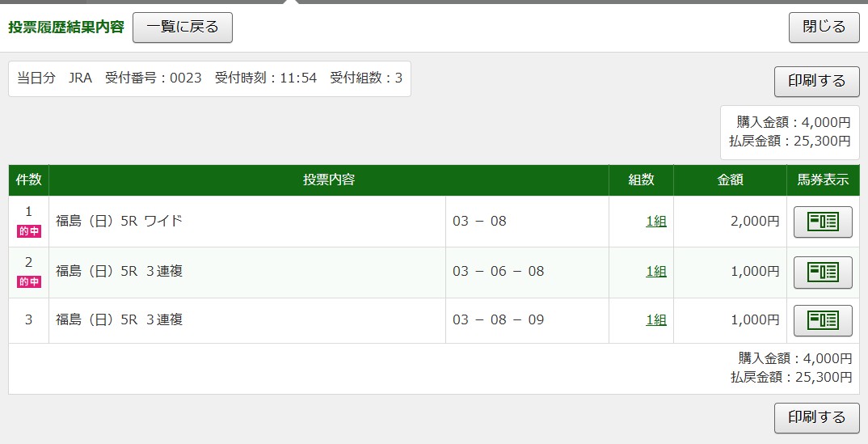Select the 福島(日)5R ワイド row text
This screenshot has height=444, width=868.
tap(120, 222)
